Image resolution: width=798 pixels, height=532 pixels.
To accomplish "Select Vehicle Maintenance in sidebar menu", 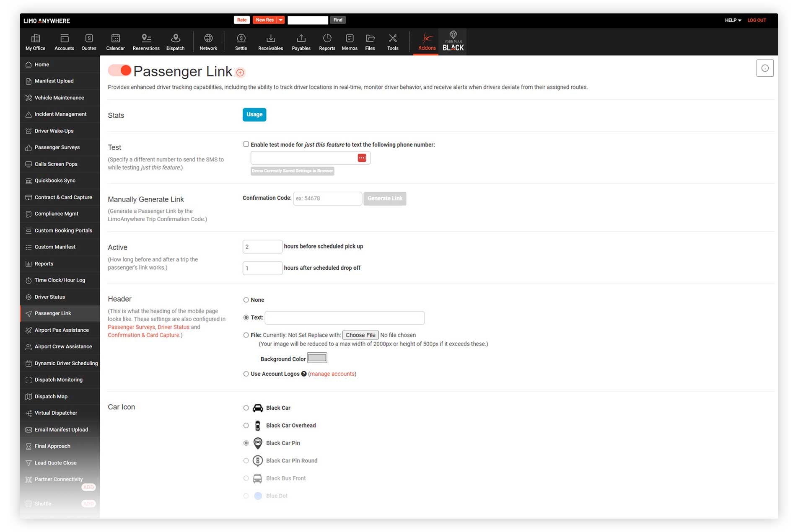I will coord(59,98).
